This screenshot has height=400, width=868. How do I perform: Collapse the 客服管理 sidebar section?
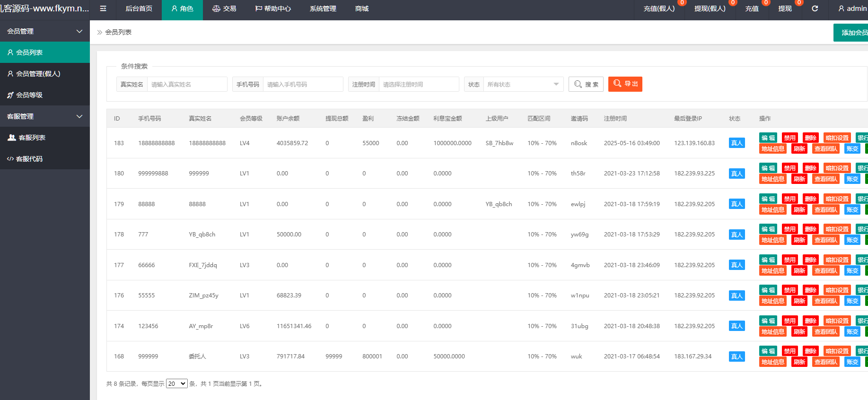79,116
